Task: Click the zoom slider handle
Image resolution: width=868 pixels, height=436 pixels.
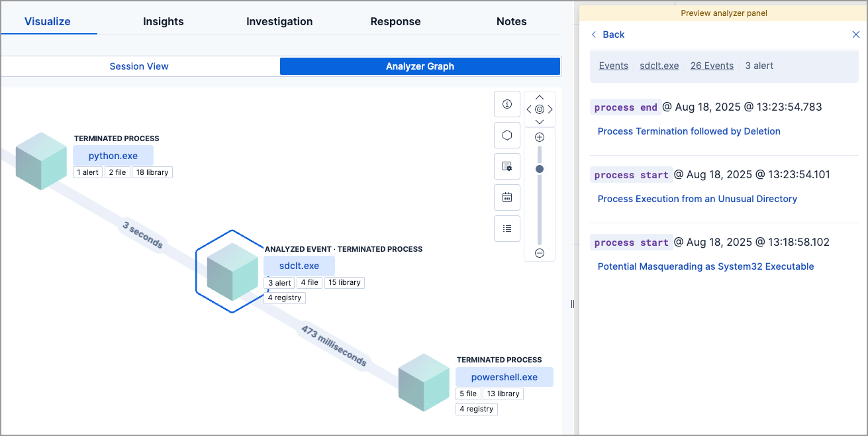Action: click(x=540, y=170)
